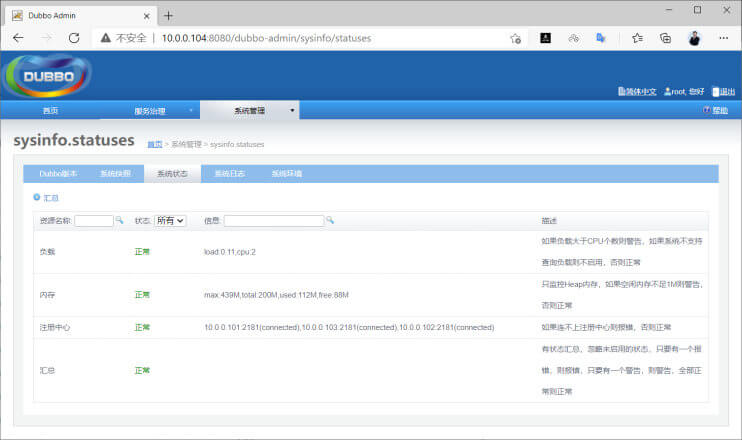Click the registry connected addresses text
Screen dimensions: 742x440
point(349,327)
